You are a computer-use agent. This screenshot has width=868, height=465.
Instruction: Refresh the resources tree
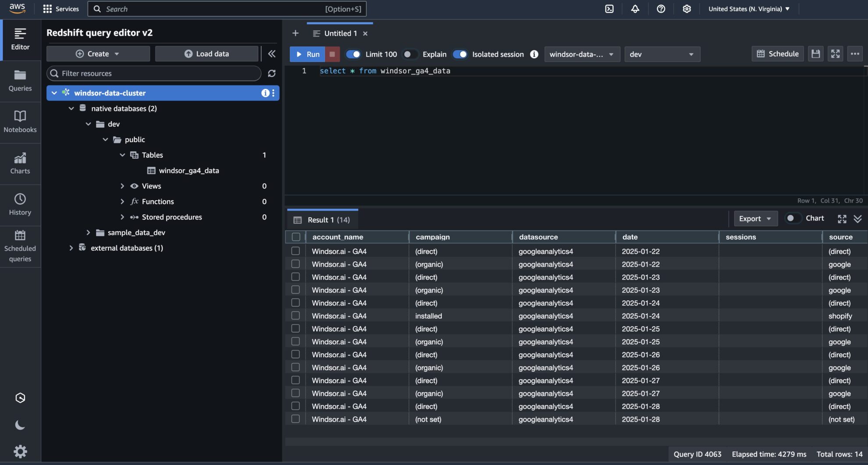(272, 73)
